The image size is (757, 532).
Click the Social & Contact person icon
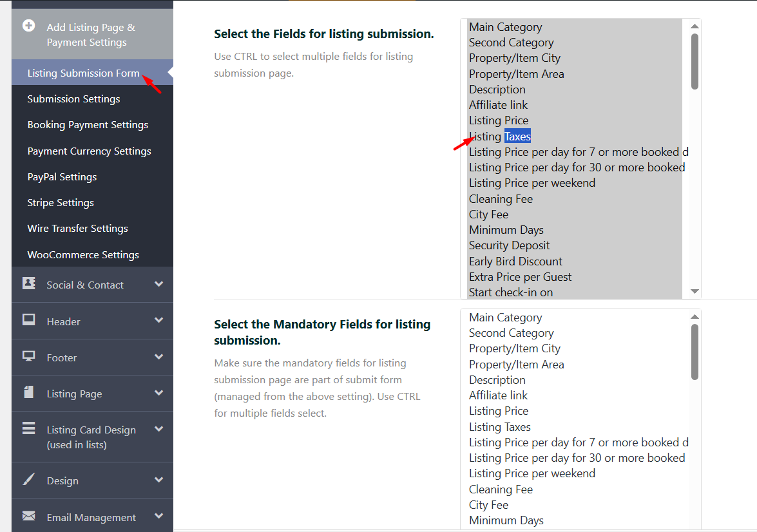click(x=29, y=283)
